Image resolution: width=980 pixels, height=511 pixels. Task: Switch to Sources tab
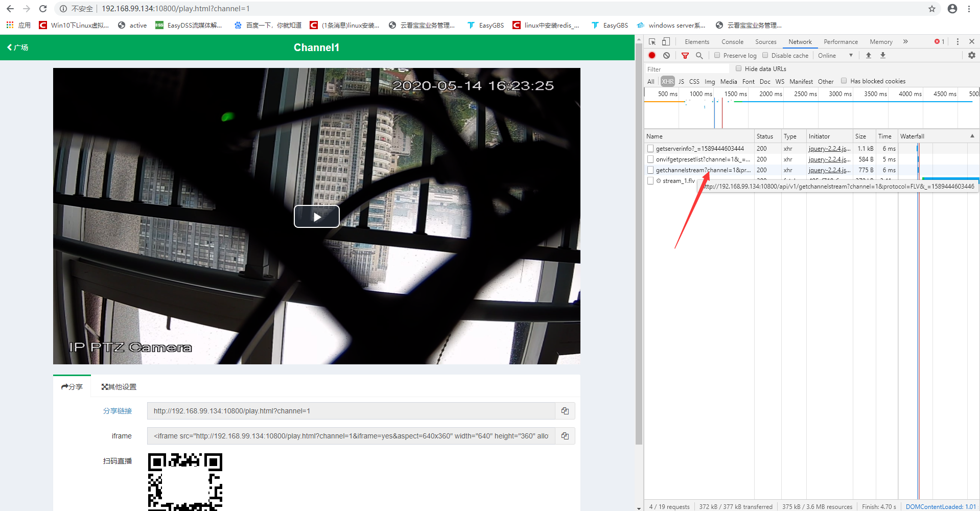[x=765, y=42]
